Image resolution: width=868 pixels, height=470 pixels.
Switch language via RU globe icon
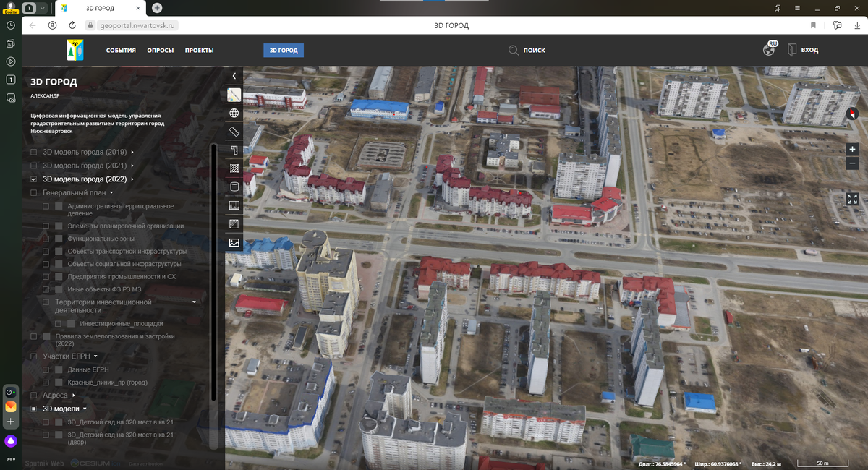click(769, 50)
